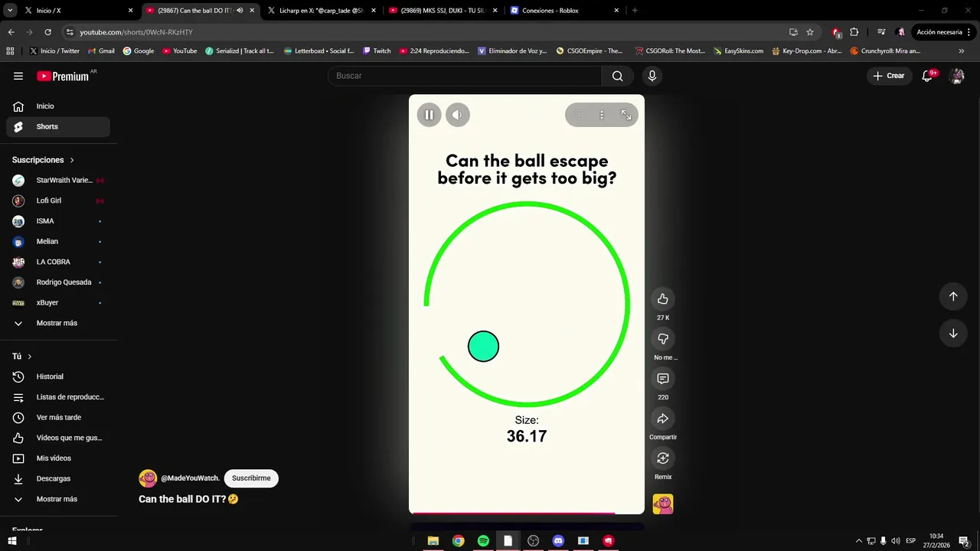Image resolution: width=980 pixels, height=551 pixels.
Task: Expand the Tú section chevron
Action: click(30, 357)
